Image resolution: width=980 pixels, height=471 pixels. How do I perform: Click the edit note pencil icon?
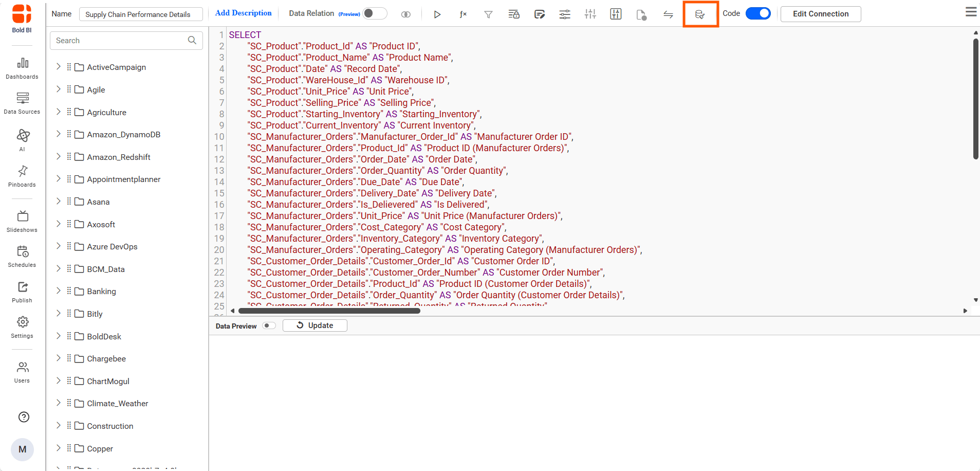click(540, 14)
